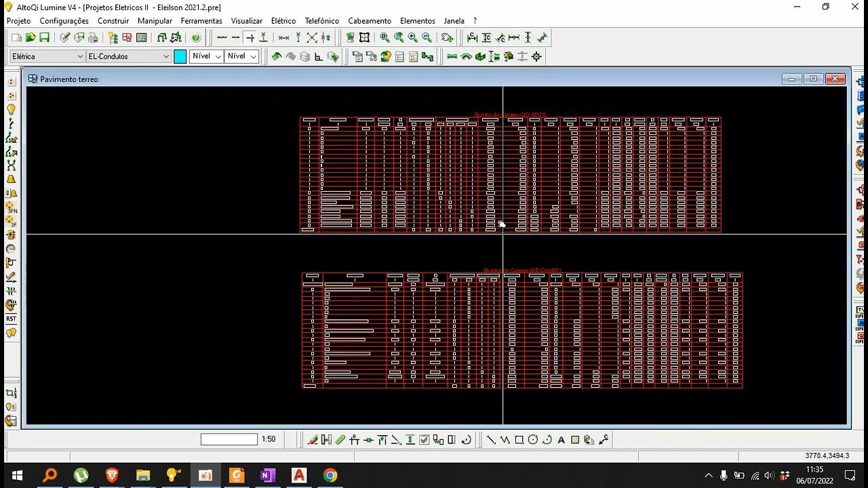Open the Cabeamento menu

click(370, 21)
